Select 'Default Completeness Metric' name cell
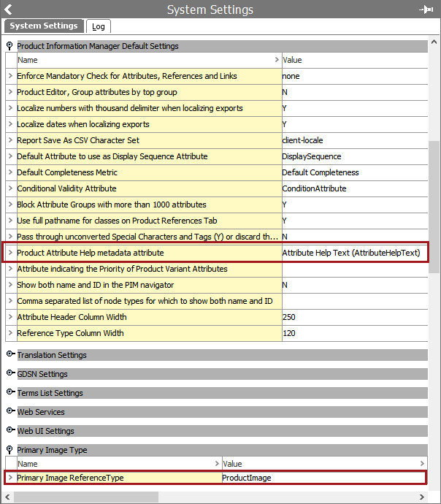This screenshot has width=441, height=504. (150, 172)
